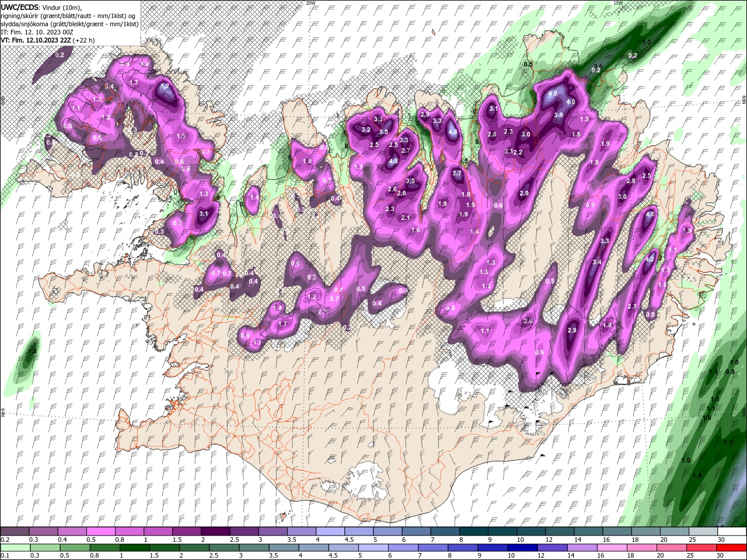
Task: Click the 2.6 snowfall value on the map
Action: click(392, 190)
